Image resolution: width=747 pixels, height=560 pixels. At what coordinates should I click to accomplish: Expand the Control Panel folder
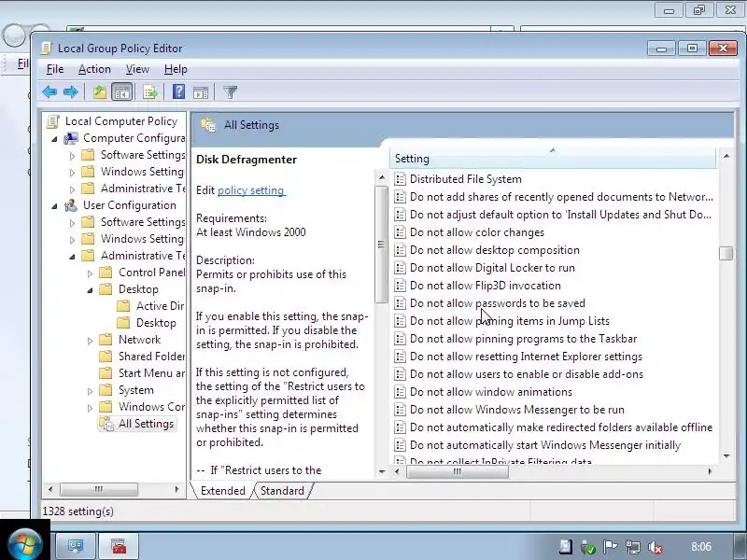(x=90, y=273)
